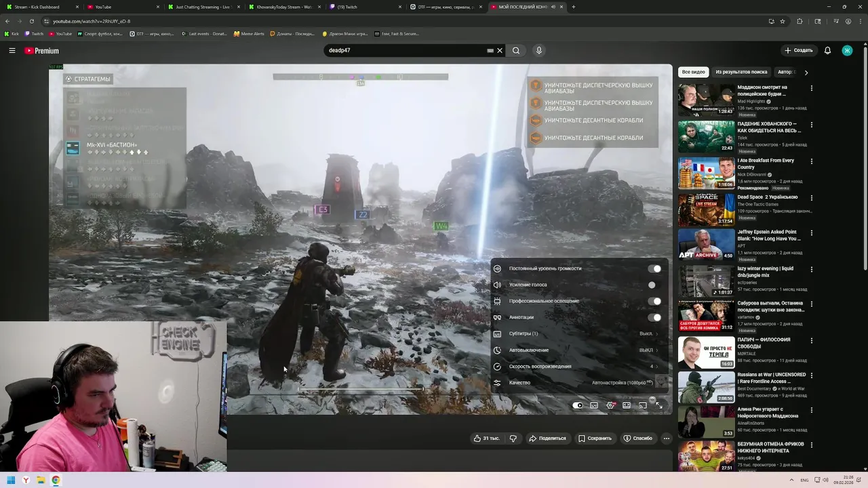Switch to (19) Twitch browser tab
868x488 pixels.
coord(365,7)
